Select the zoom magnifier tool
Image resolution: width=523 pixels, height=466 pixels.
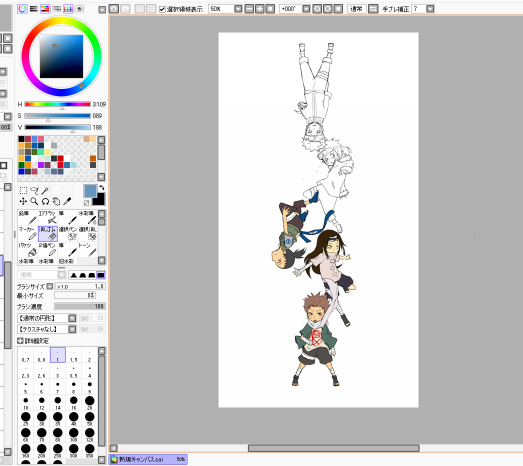(x=34, y=201)
